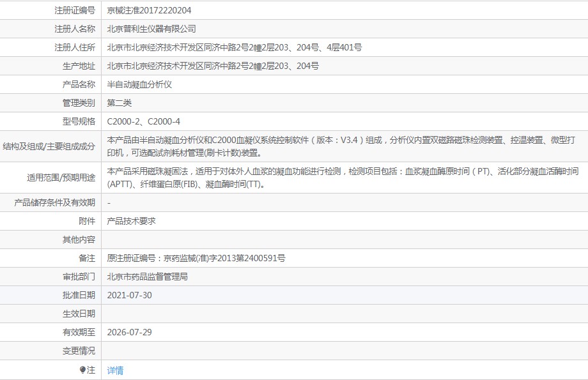Select remark 原注册证编号 text
This screenshot has height=380, width=588.
(196, 258)
